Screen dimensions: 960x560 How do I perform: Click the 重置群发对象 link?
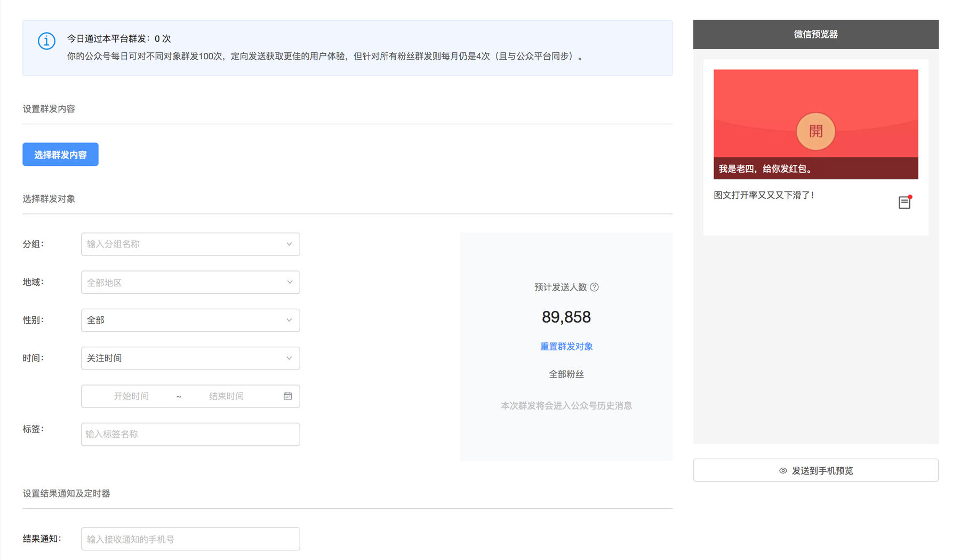pos(566,347)
